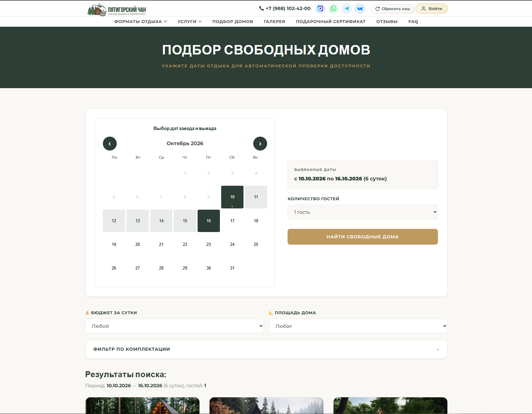Choose day 20 in the calendar

[137, 245]
